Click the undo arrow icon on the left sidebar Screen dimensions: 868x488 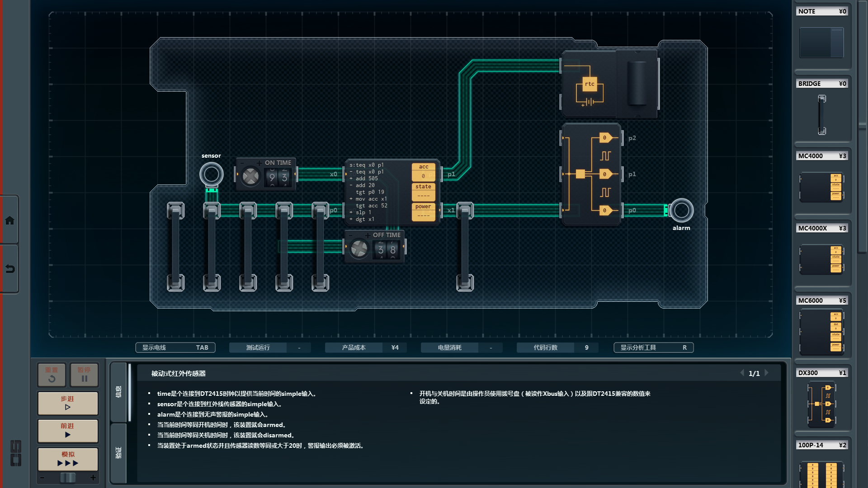[x=9, y=269]
